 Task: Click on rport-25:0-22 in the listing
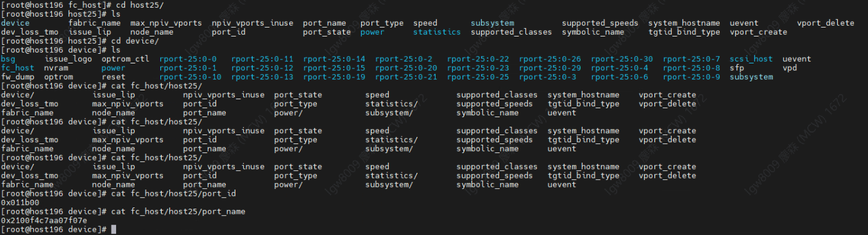478,59
